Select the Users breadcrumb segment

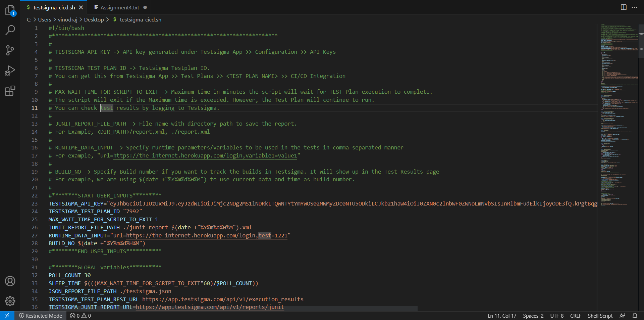click(x=45, y=19)
